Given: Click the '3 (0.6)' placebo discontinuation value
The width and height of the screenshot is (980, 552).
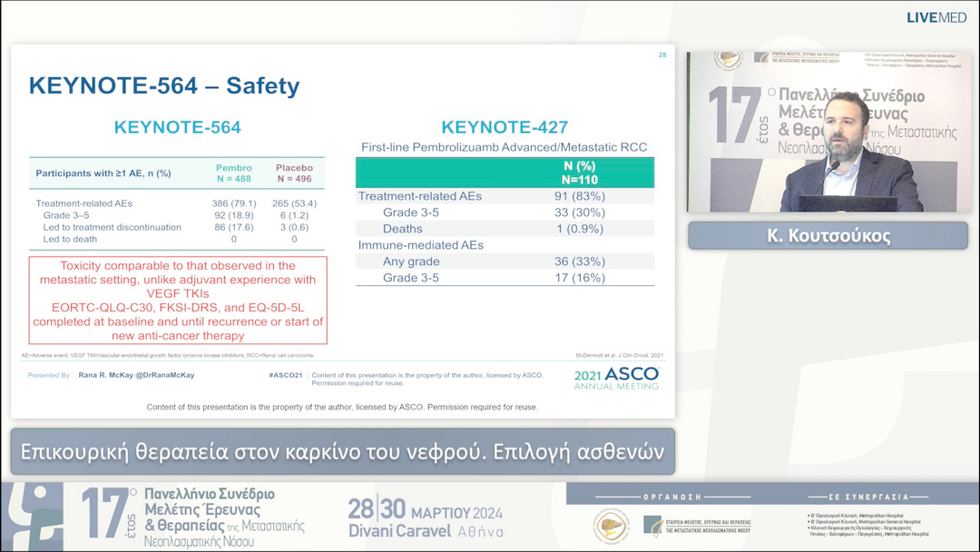Looking at the screenshot, I should [294, 227].
